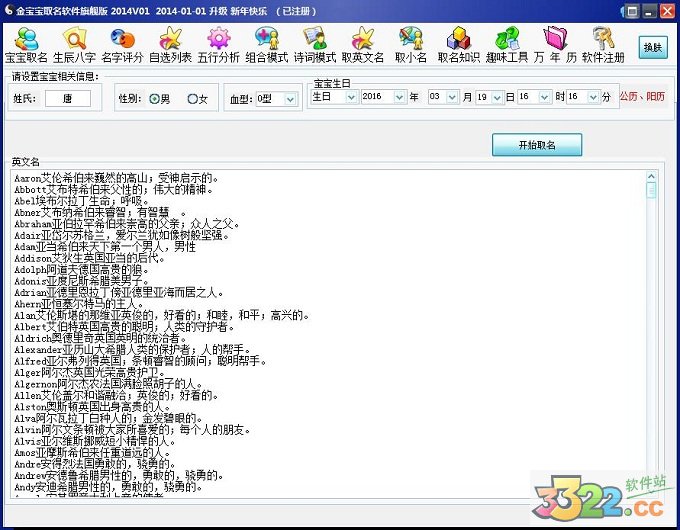
Task: Select the Alvis name entry
Action: click(x=95, y=442)
